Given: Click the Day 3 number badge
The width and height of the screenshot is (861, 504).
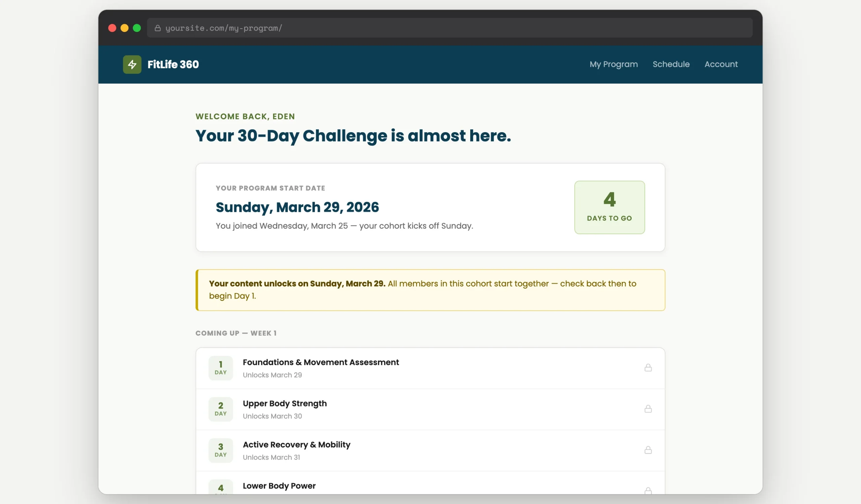Looking at the screenshot, I should (220, 450).
